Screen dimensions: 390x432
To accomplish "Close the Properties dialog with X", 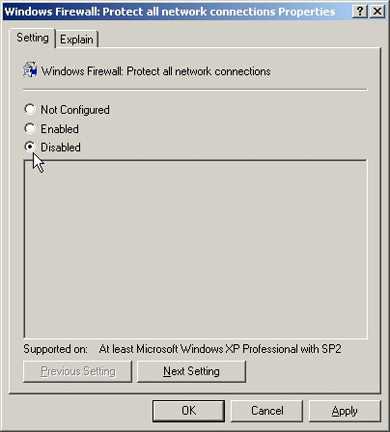I will 377,12.
